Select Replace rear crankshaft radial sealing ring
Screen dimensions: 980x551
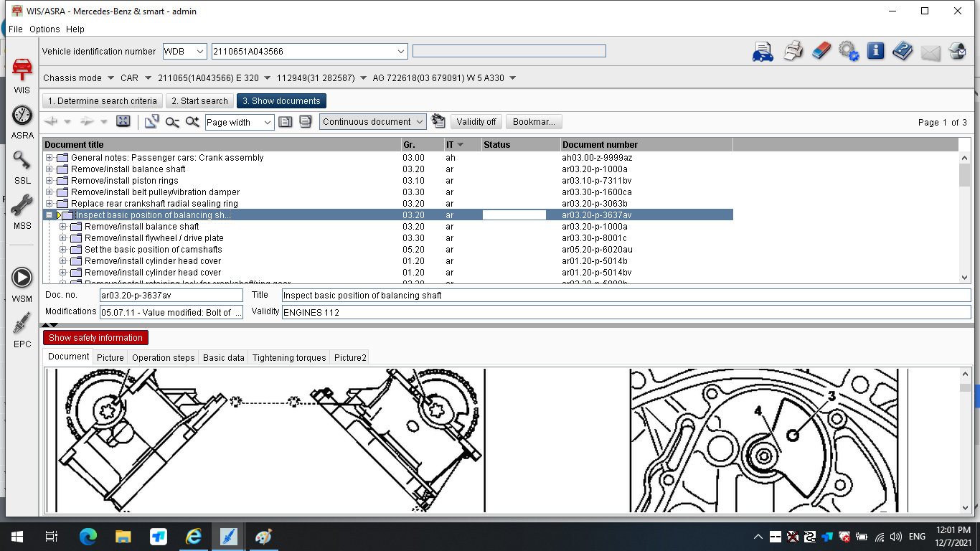[154, 204]
